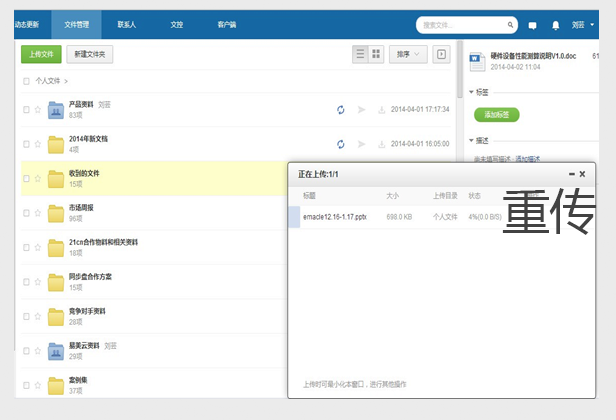Collapse the right details panel
This screenshot has width=616, height=420.
click(440, 54)
